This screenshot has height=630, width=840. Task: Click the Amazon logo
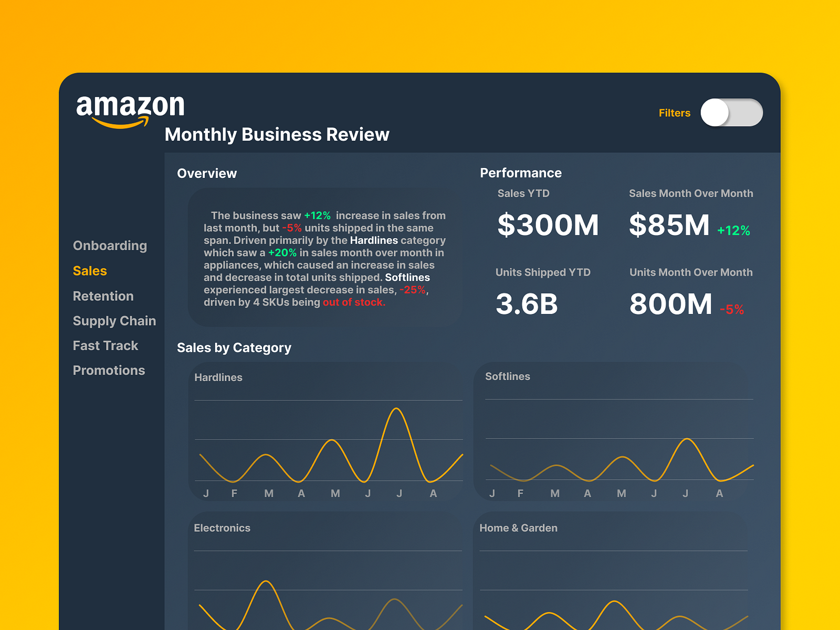pos(130,111)
